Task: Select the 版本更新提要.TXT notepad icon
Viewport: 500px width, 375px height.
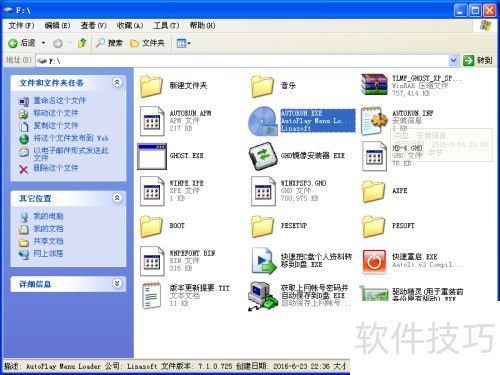Action: [x=151, y=296]
